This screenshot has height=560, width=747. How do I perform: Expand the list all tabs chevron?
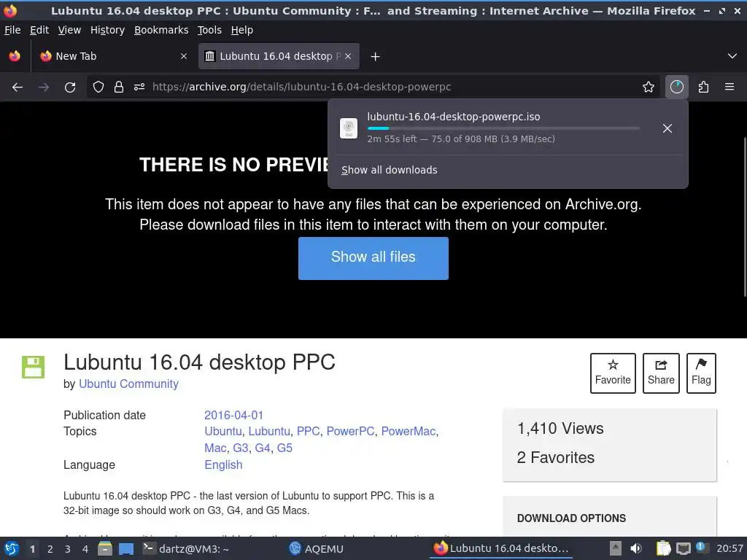click(732, 56)
